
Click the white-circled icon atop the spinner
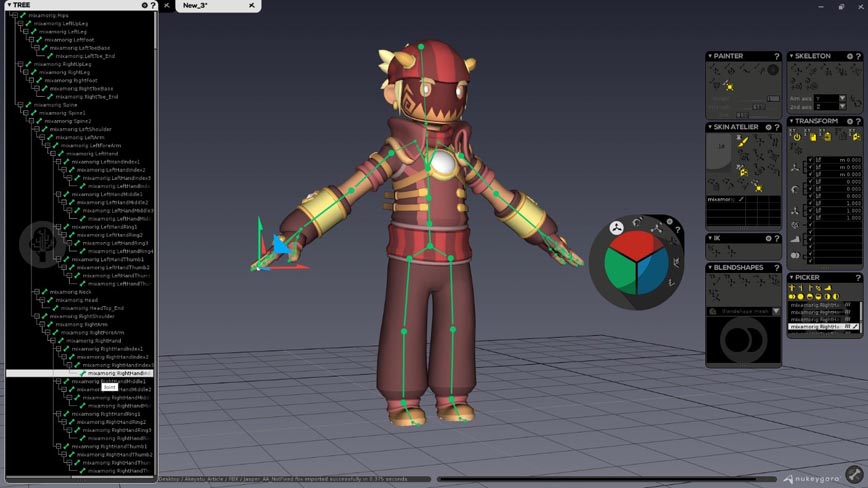(616, 227)
